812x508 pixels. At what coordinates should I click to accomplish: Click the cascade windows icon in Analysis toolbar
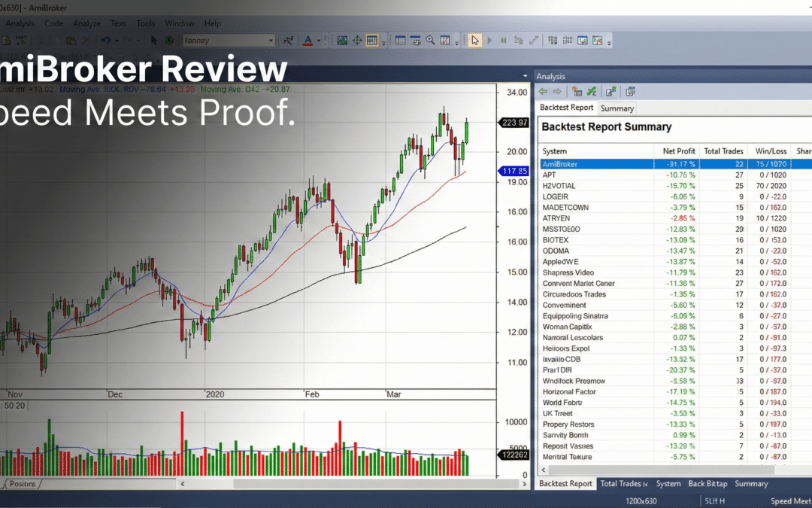630,92
